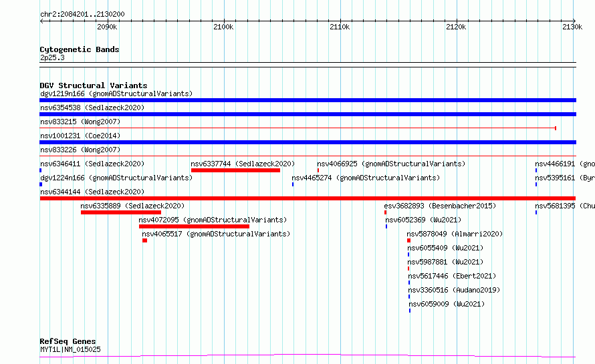Click the 2p25.3 cytogenetic band label
The width and height of the screenshot is (595, 364).
click(52, 57)
